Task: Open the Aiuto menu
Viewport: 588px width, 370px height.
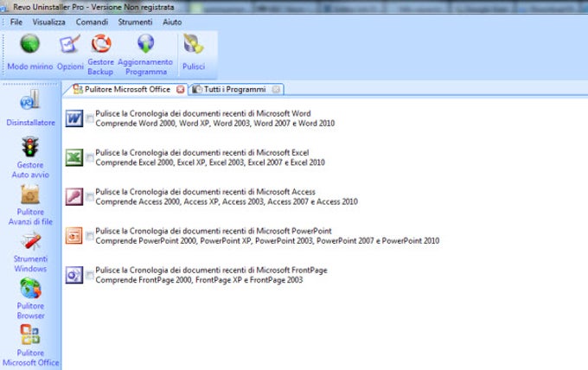Action: point(172,22)
